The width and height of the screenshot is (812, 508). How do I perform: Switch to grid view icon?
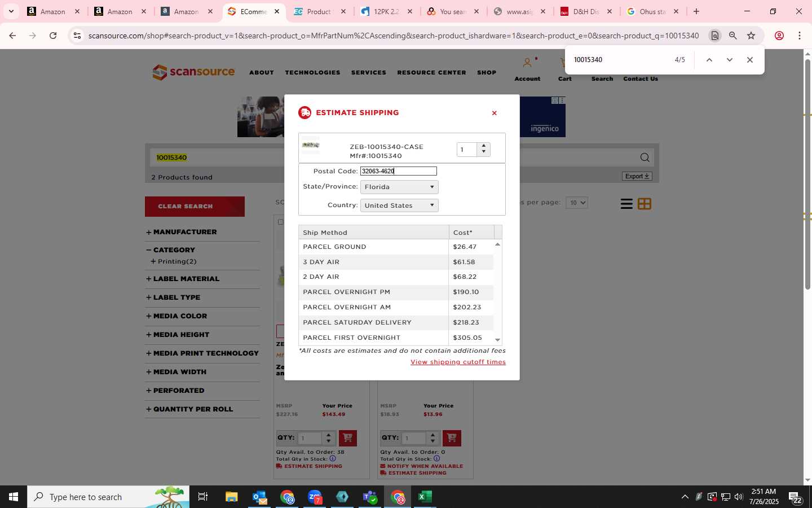645,204
